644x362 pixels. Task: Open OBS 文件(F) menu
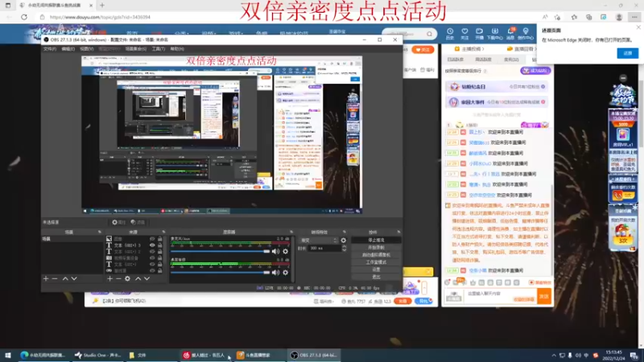(50, 49)
